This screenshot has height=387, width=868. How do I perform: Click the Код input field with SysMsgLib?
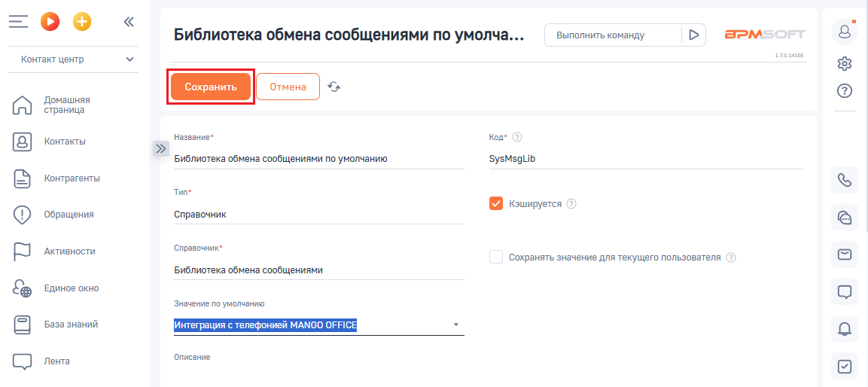point(646,160)
